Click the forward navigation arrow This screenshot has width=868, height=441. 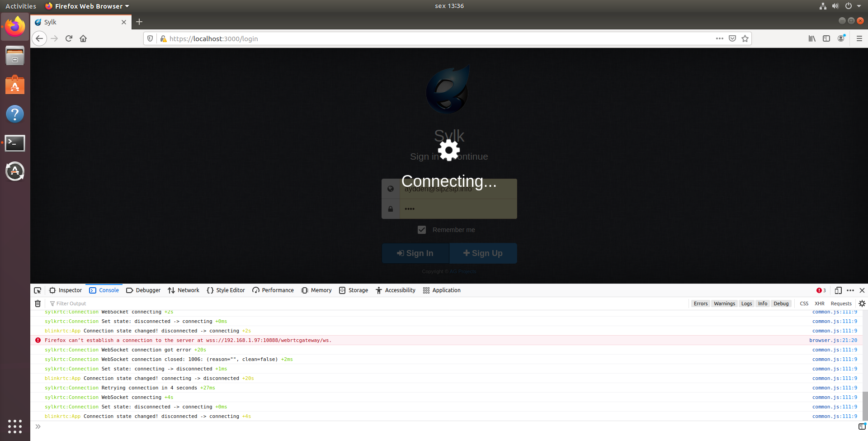(54, 38)
